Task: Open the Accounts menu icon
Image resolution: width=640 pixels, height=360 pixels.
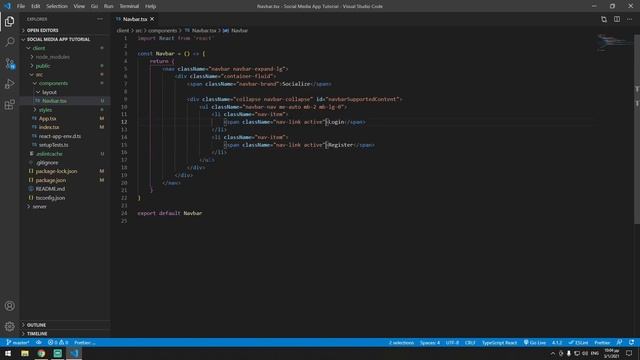Action: pyautogui.click(x=9, y=306)
